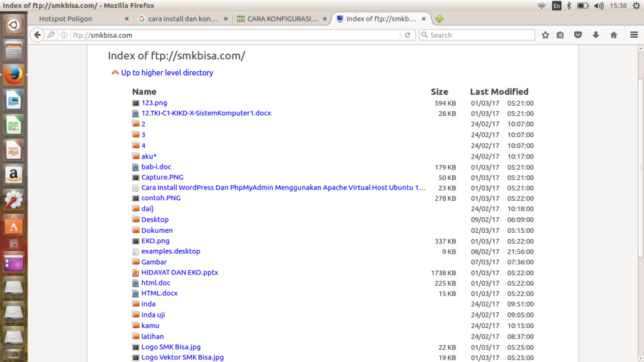Open a new browser tab
Screen dimensions: 644x362
439,19
